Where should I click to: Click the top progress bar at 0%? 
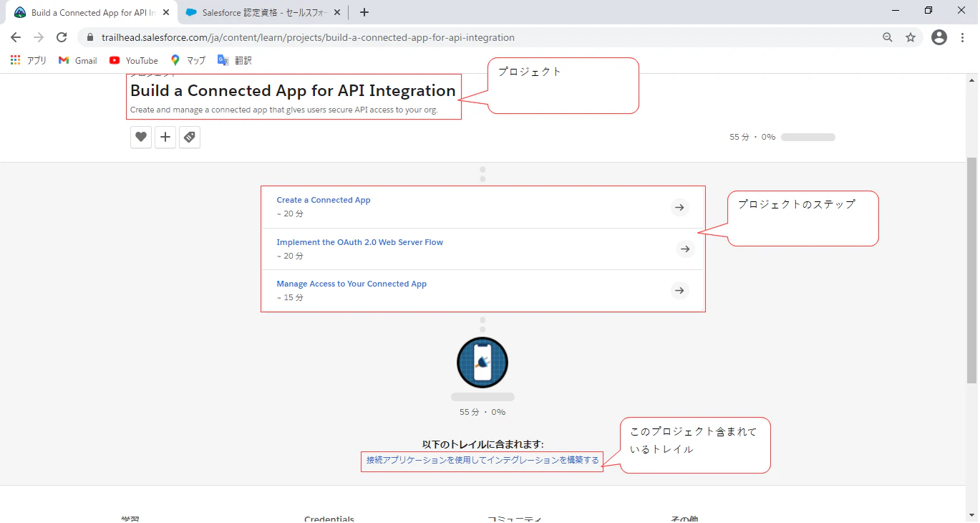[x=808, y=137]
